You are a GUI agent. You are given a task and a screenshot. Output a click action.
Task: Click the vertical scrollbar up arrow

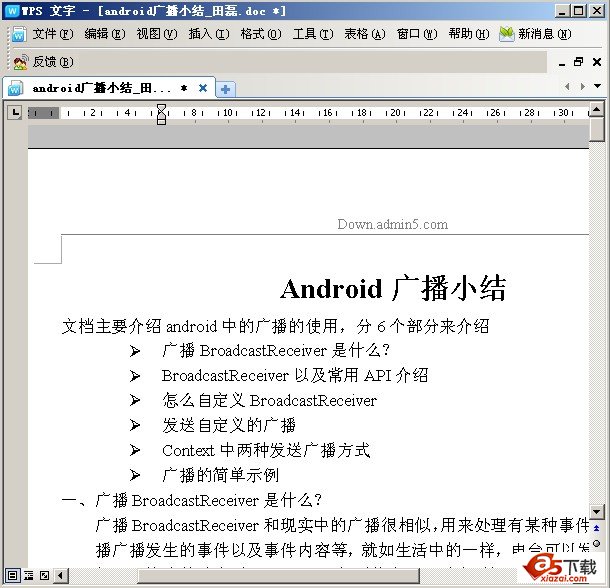pos(596,108)
